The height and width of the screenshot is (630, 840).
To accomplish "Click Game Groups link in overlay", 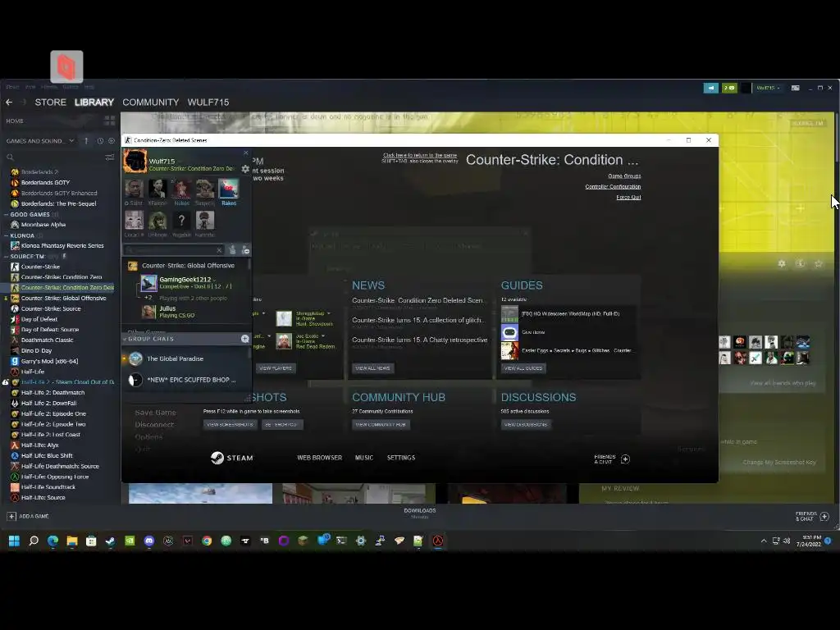I will click(x=624, y=176).
